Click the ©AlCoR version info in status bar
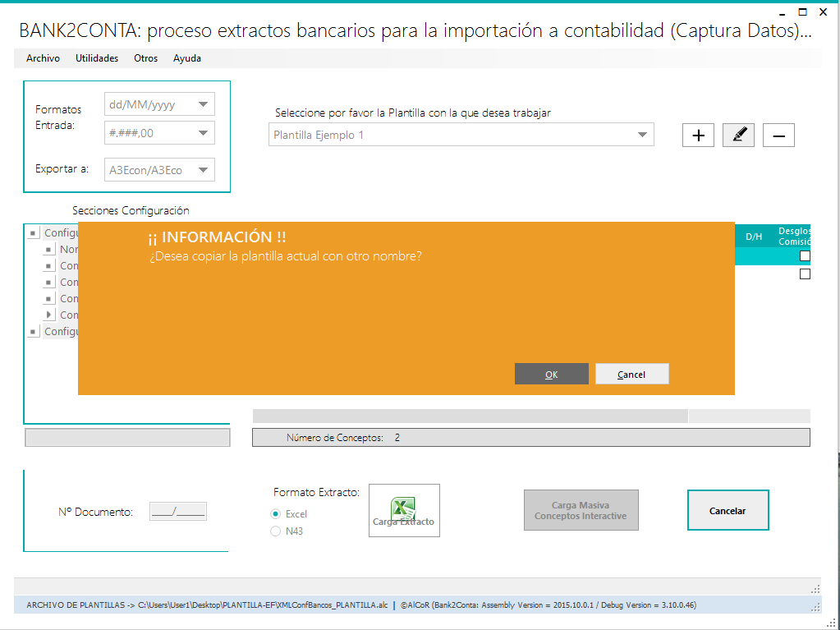This screenshot has height=630, width=840. [548, 605]
